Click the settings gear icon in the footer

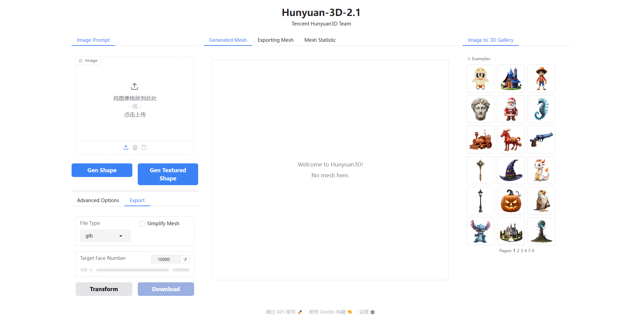pyautogui.click(x=373, y=312)
